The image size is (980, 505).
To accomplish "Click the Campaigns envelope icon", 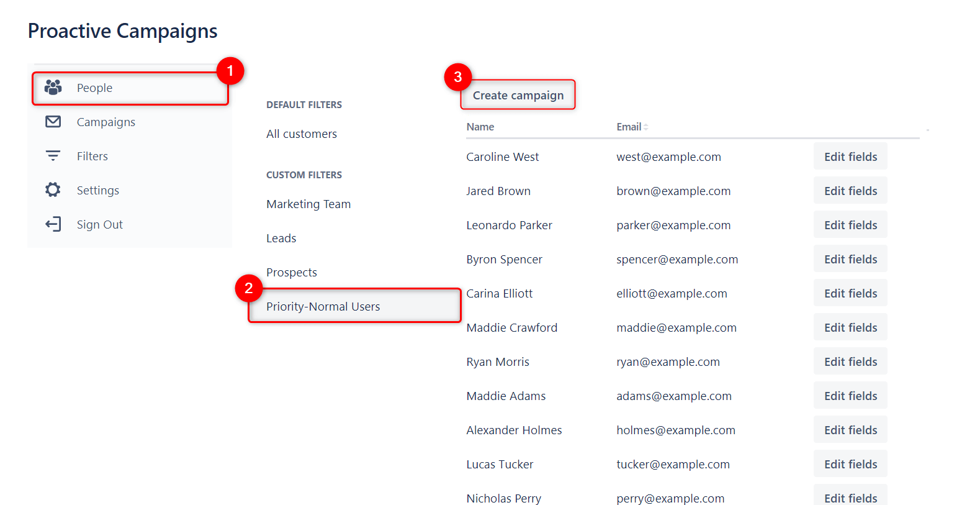I will [53, 122].
